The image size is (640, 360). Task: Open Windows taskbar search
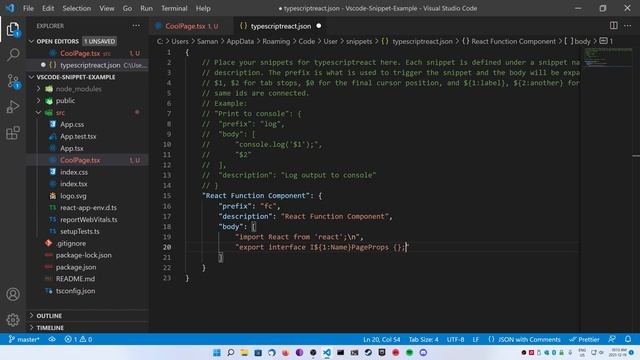(231, 352)
